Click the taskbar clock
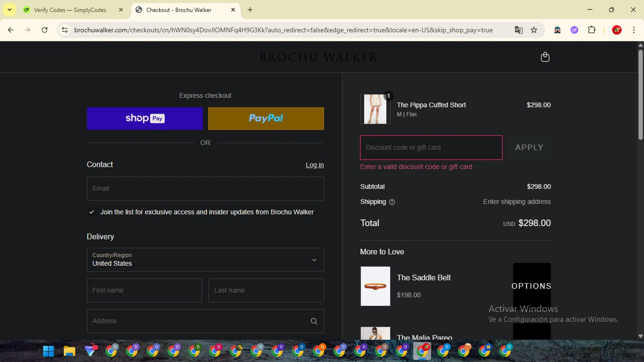 622,351
